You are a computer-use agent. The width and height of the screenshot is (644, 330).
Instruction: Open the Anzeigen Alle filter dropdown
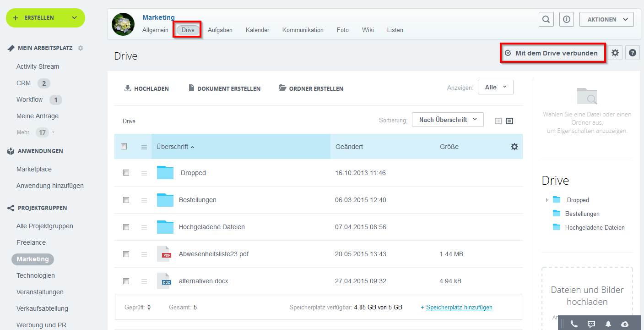click(x=495, y=87)
